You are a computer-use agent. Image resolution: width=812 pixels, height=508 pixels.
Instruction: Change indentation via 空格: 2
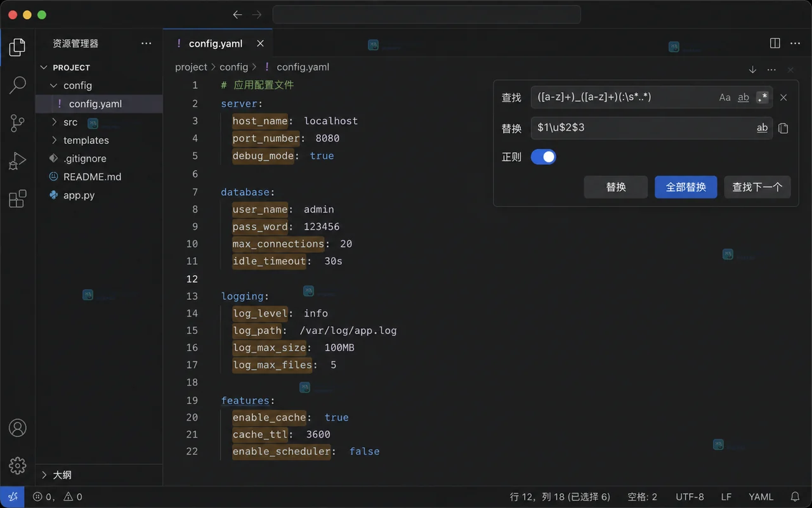point(642,497)
